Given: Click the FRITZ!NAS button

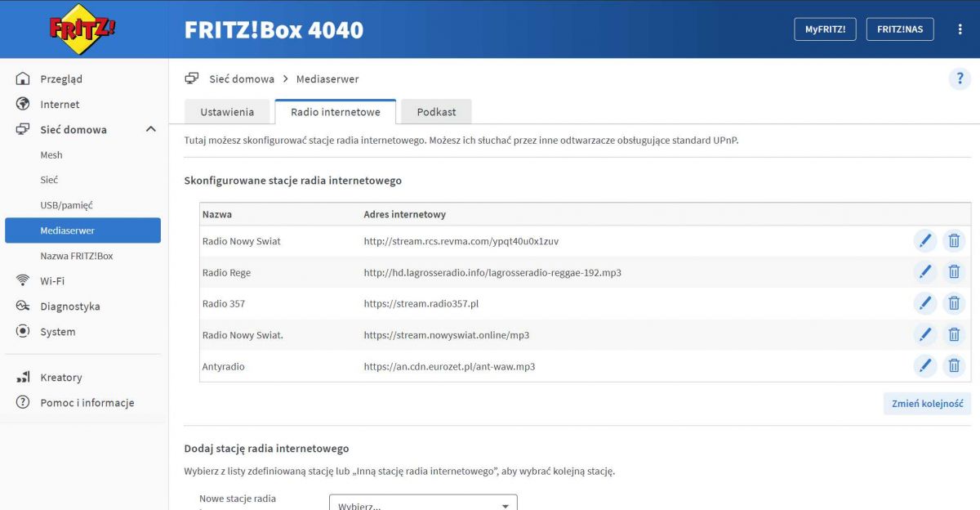Looking at the screenshot, I should coord(900,29).
